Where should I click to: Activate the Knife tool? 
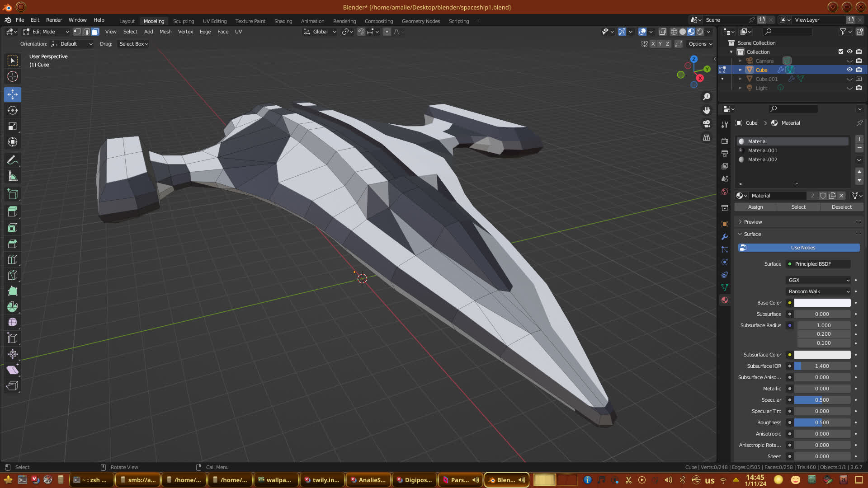[x=13, y=275]
